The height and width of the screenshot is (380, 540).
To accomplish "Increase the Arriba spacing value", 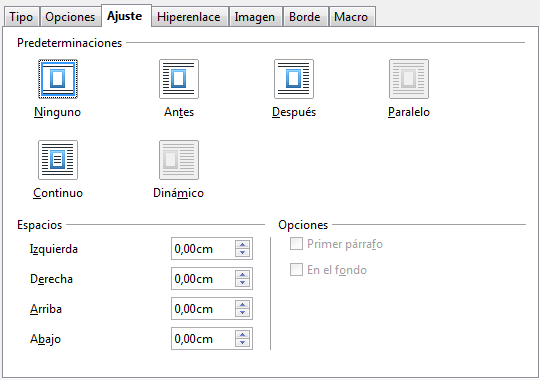I will pyautogui.click(x=242, y=305).
